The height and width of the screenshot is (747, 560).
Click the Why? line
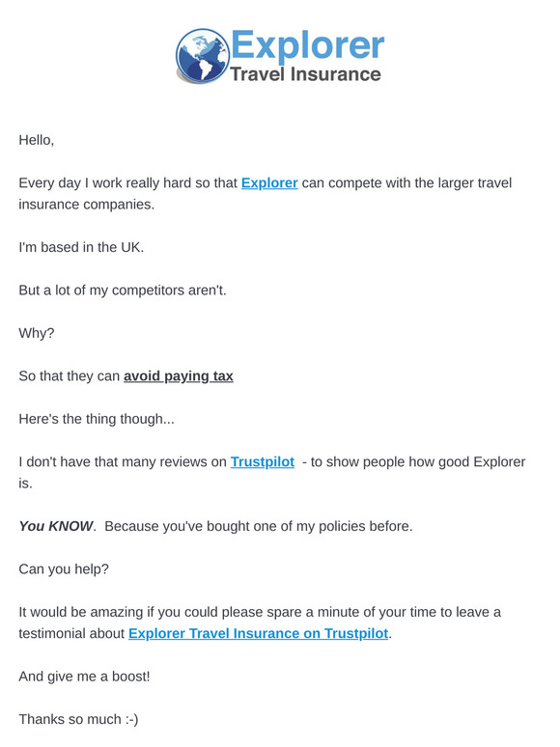[x=37, y=333]
